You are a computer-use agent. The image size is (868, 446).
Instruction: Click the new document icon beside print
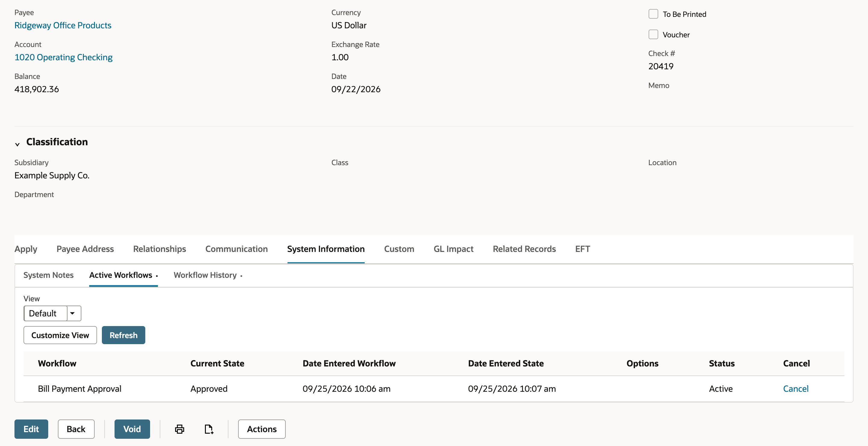pyautogui.click(x=209, y=429)
